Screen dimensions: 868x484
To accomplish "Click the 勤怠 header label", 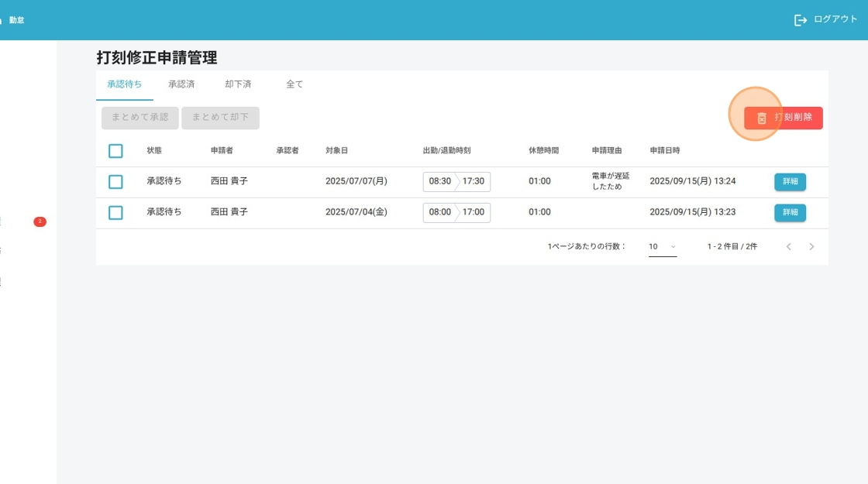I will 16,20.
